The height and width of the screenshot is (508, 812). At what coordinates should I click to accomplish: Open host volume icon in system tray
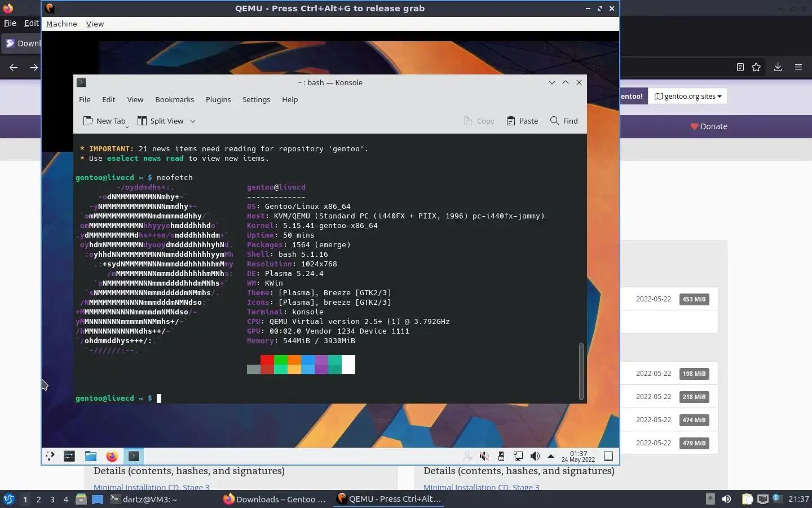coord(726,499)
